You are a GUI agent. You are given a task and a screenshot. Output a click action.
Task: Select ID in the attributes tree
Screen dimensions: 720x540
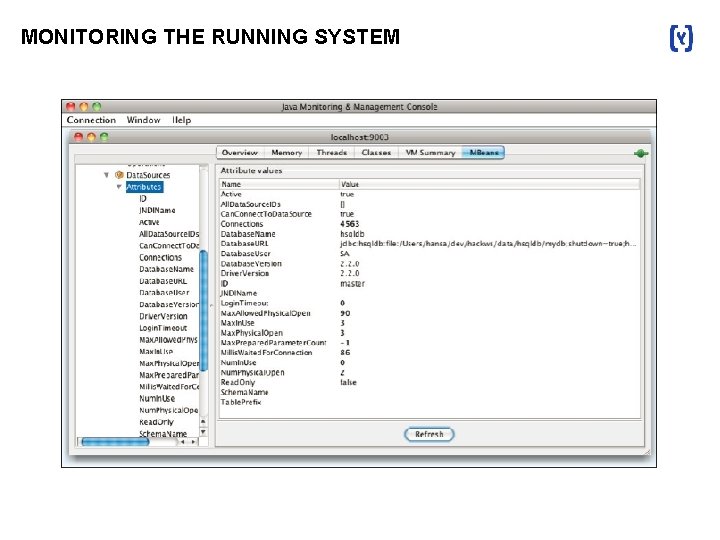143,198
